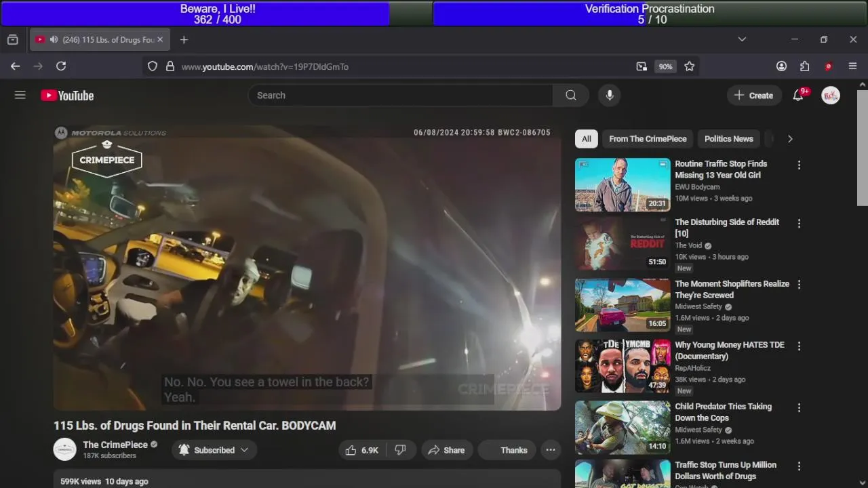Image resolution: width=868 pixels, height=488 pixels.
Task: Click the main video player
Action: [x=307, y=268]
